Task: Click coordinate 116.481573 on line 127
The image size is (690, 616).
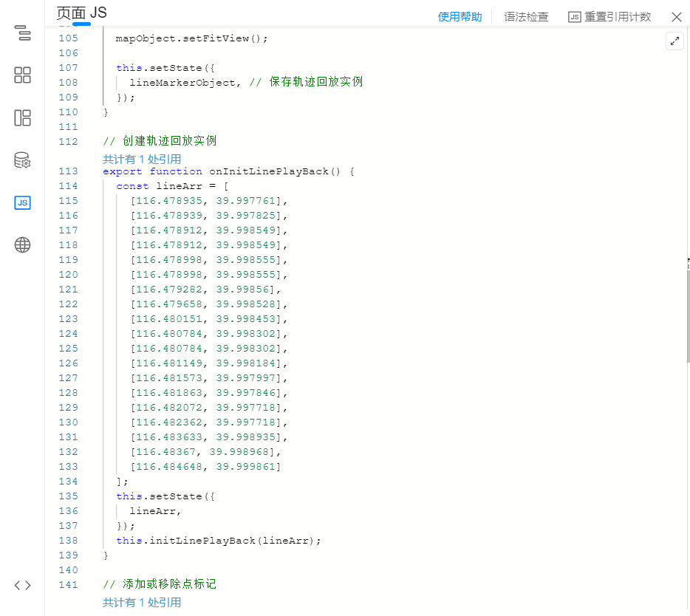Action: 169,378
